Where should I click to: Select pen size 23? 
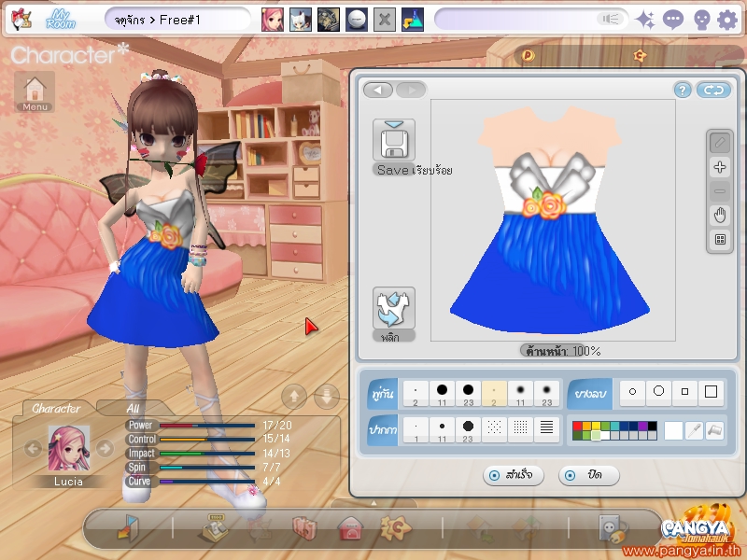pyautogui.click(x=468, y=430)
